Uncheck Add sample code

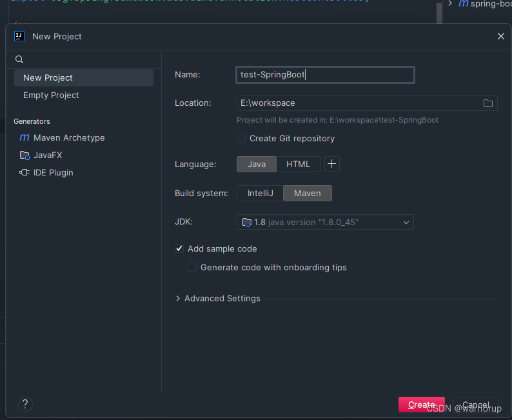179,248
